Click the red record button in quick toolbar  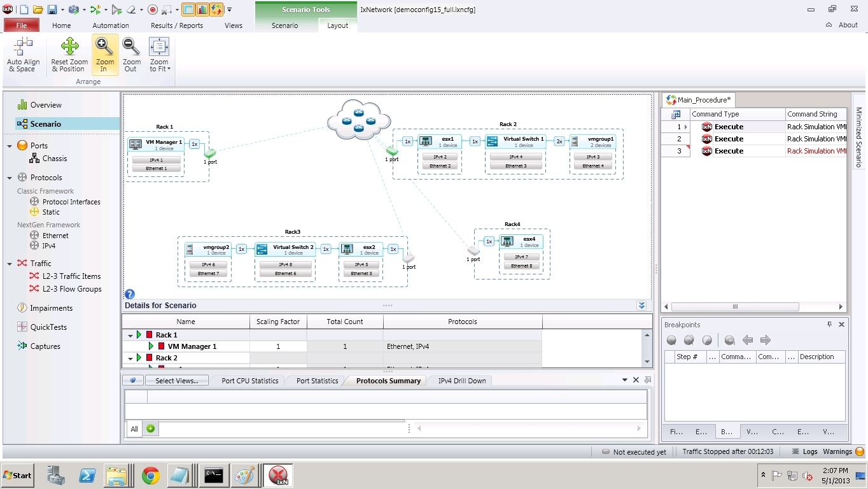tap(152, 10)
